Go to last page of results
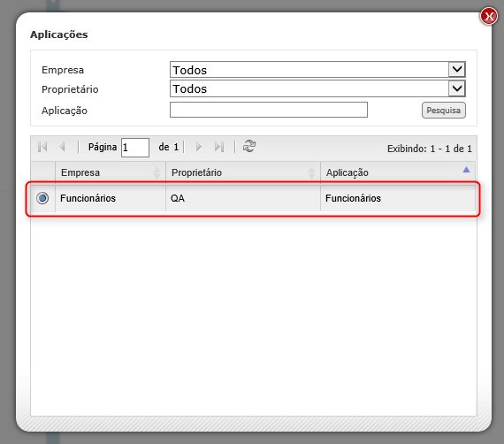This screenshot has height=444, width=504. coord(219,147)
